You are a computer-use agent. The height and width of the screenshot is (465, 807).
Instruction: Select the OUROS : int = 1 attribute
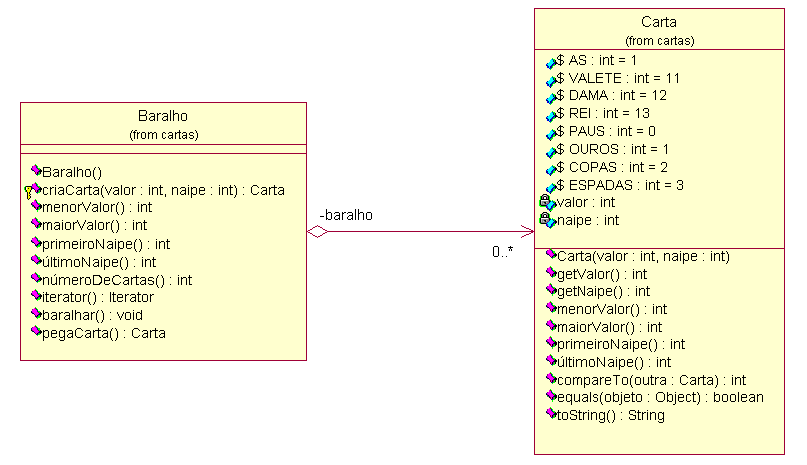pyautogui.click(x=612, y=149)
